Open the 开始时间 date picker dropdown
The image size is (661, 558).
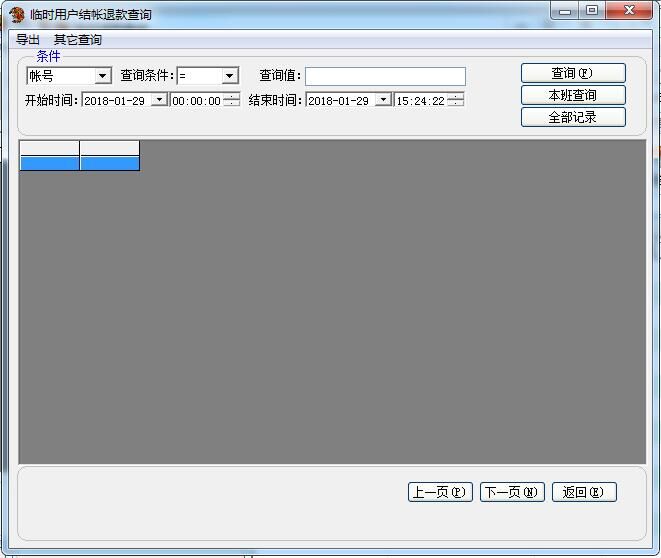(x=159, y=100)
